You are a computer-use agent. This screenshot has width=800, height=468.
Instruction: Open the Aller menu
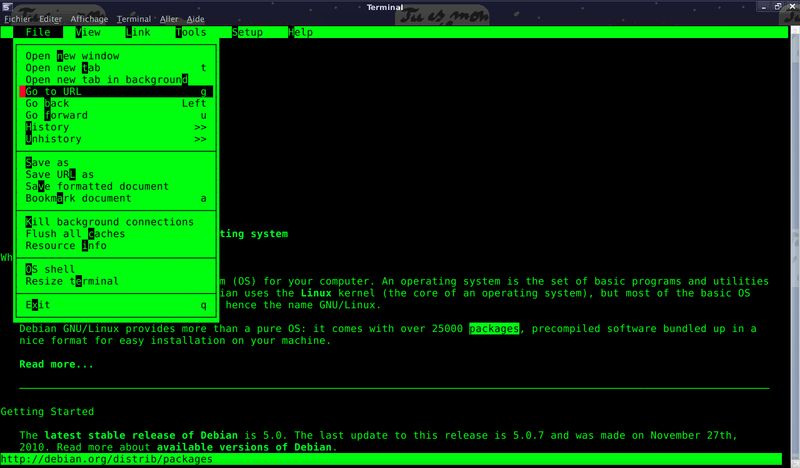point(169,19)
